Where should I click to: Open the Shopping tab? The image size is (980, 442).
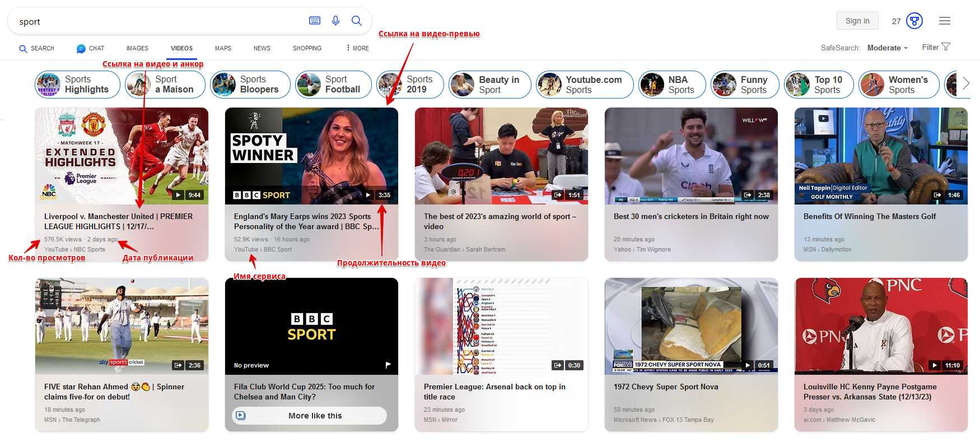coord(307,48)
